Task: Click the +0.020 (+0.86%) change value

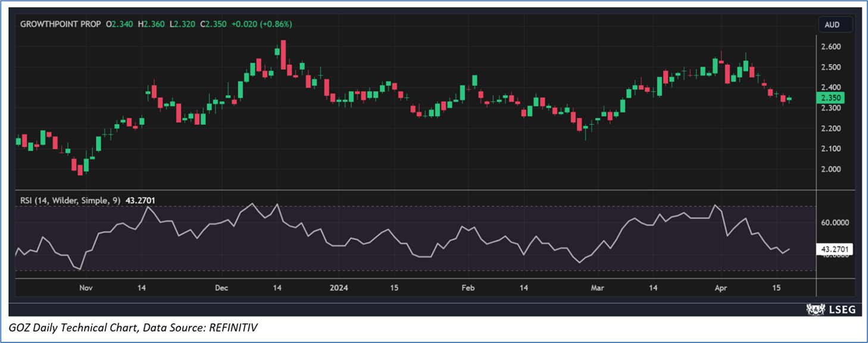Action: (x=261, y=24)
